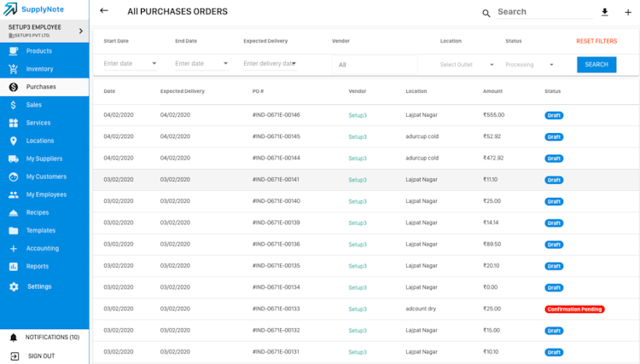Select My Suppliers in sidebar
The height and width of the screenshot is (364, 640).
pyautogui.click(x=44, y=159)
